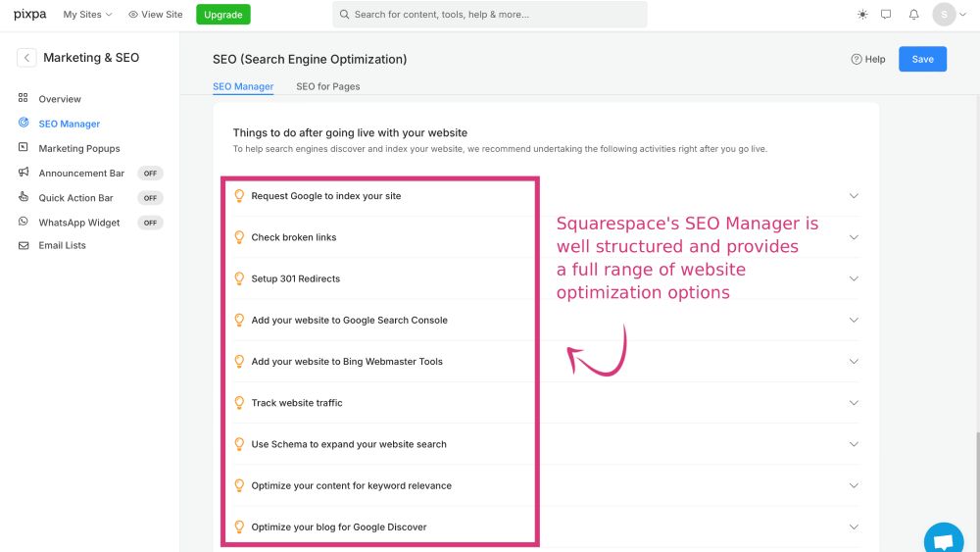Expand Setup 301 Redirects chevron
The image size is (980, 552).
pos(854,278)
